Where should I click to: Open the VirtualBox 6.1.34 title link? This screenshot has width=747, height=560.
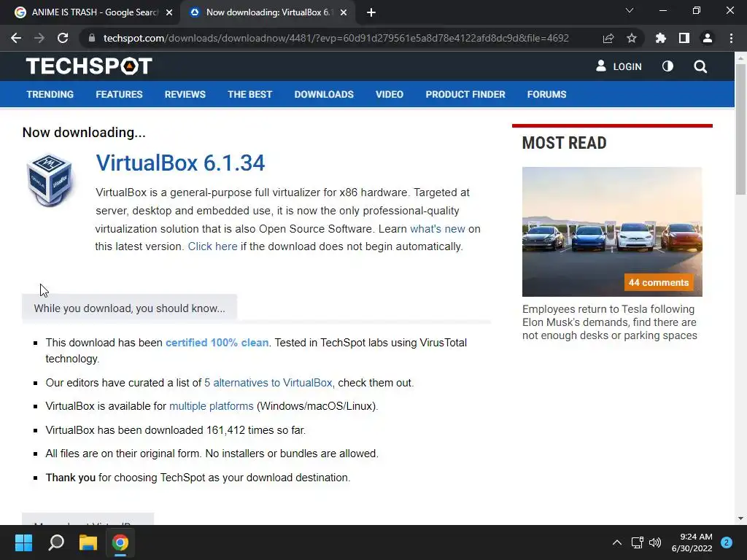tap(180, 163)
